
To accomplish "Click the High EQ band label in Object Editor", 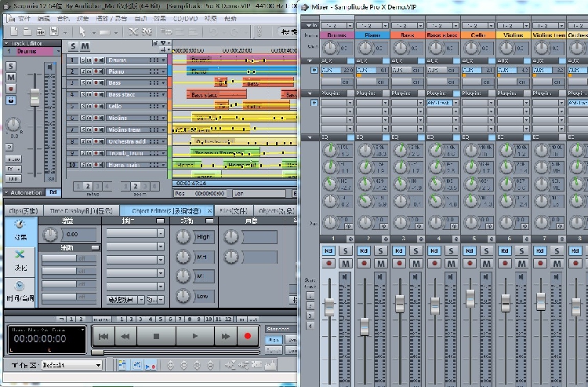I will 203,237.
